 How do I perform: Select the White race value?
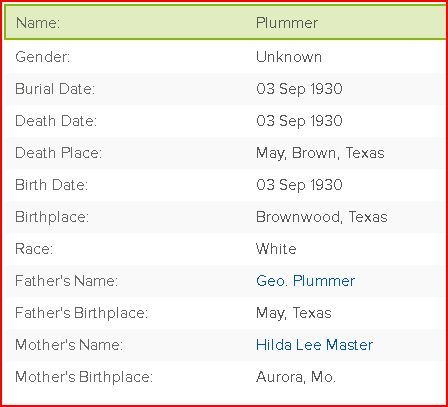click(x=276, y=249)
